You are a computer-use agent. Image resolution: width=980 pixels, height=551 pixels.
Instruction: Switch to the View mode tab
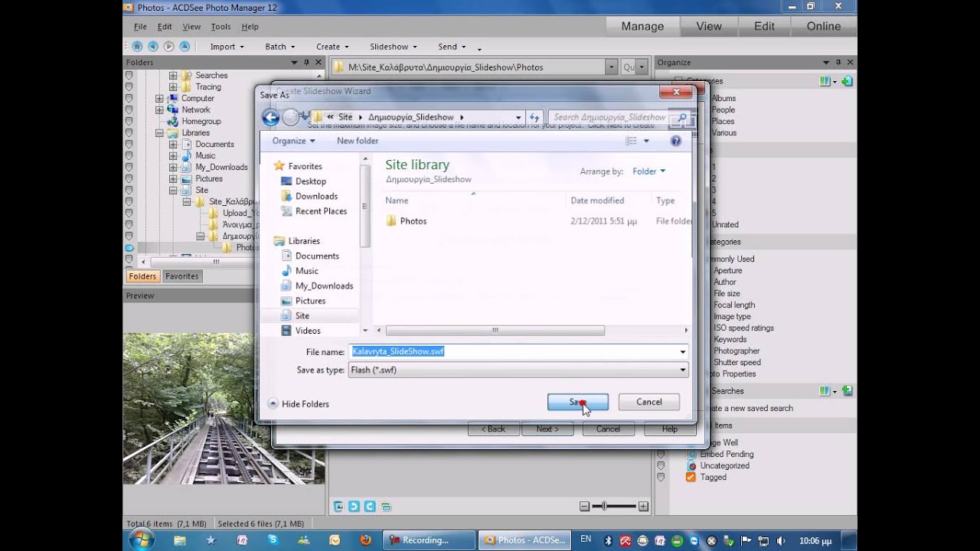(x=709, y=26)
